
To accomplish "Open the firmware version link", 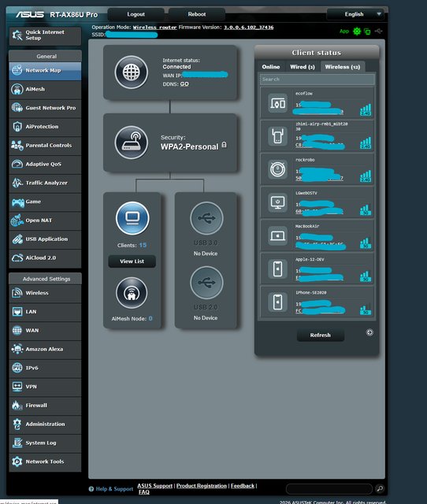I will click(248, 28).
